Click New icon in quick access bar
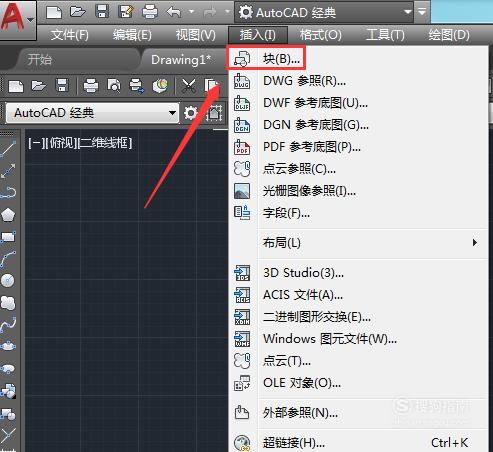This screenshot has height=452, width=493. [x=54, y=12]
